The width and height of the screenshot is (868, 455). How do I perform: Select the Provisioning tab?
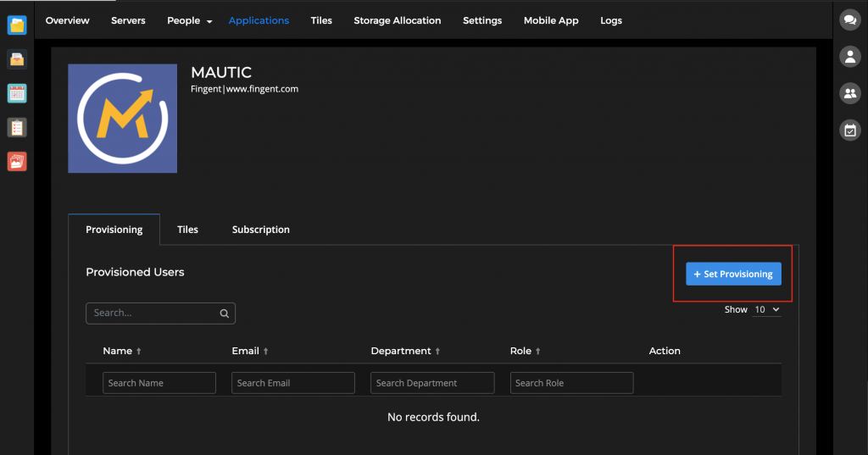coord(114,229)
